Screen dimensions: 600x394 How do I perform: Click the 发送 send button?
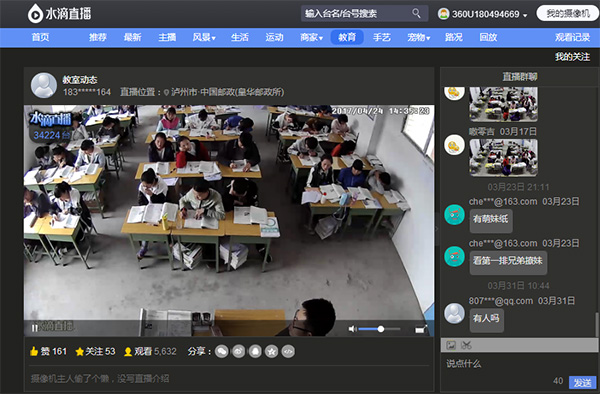click(x=583, y=382)
